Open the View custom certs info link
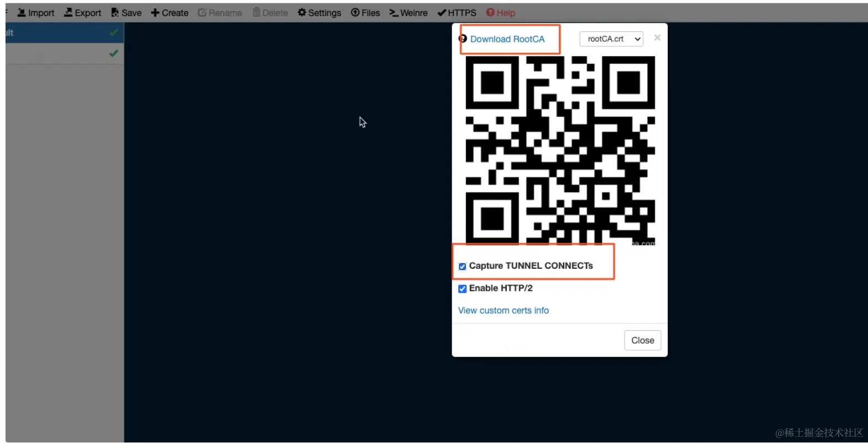868x443 pixels. 503,311
